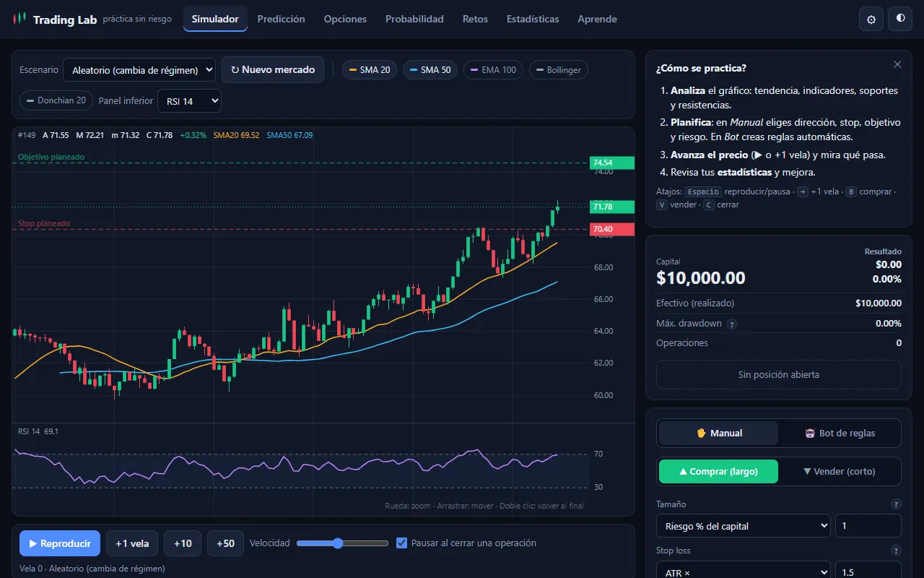Advance one candle with +1 vela
This screenshot has width=924, height=578.
[x=132, y=543]
